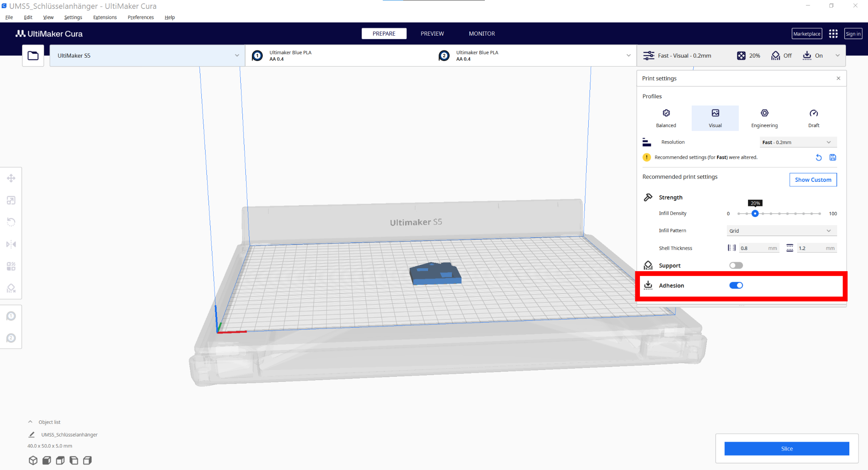Select the Per Model Settings tool
The width and height of the screenshot is (868, 470).
coord(11,266)
